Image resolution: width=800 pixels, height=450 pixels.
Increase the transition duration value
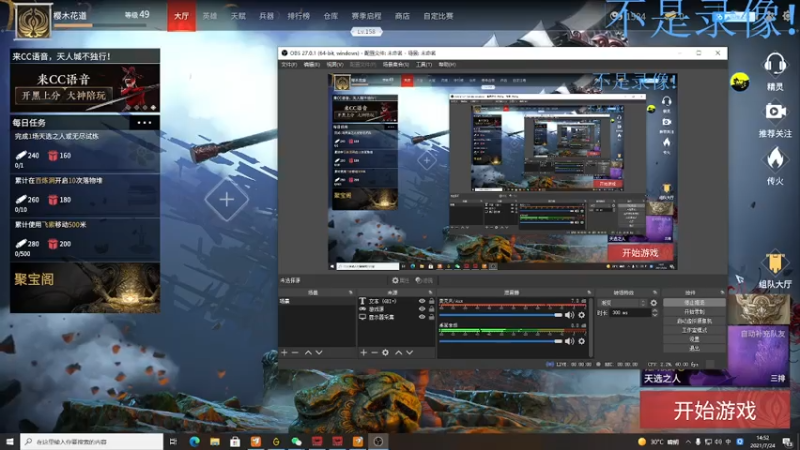pyautogui.click(x=655, y=310)
